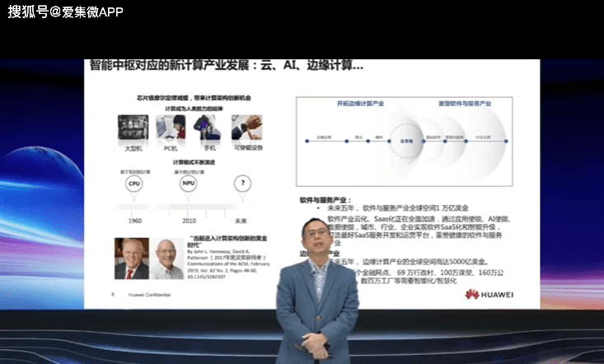Screen dimensions: 604x364
Task: Click the 软件与服务产业： section heading
Action: (x=325, y=200)
